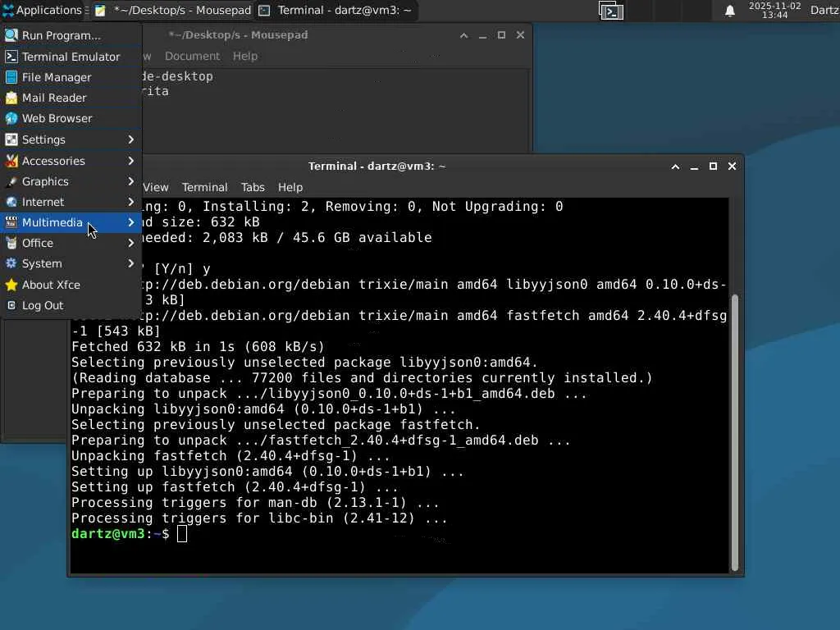Click the Dartz user button in panel
Screen dimensions: 840x630
(824, 11)
